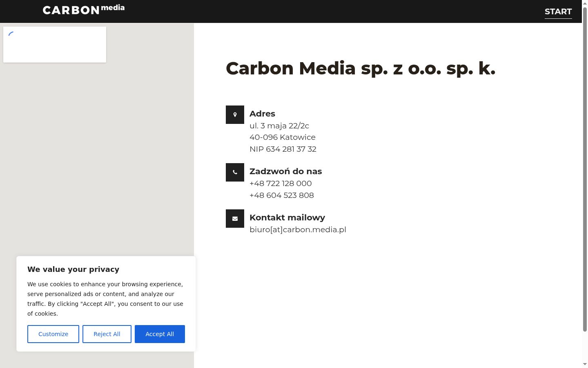Click the email biuro[at]carbon.media.pl
Viewport: 588px width, 368px height.
[298, 230]
